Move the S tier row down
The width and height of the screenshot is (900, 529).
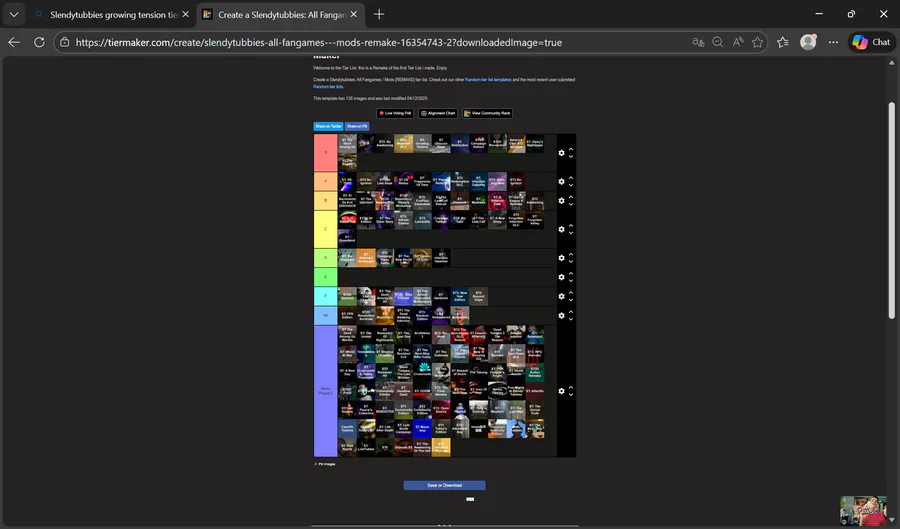571,156
